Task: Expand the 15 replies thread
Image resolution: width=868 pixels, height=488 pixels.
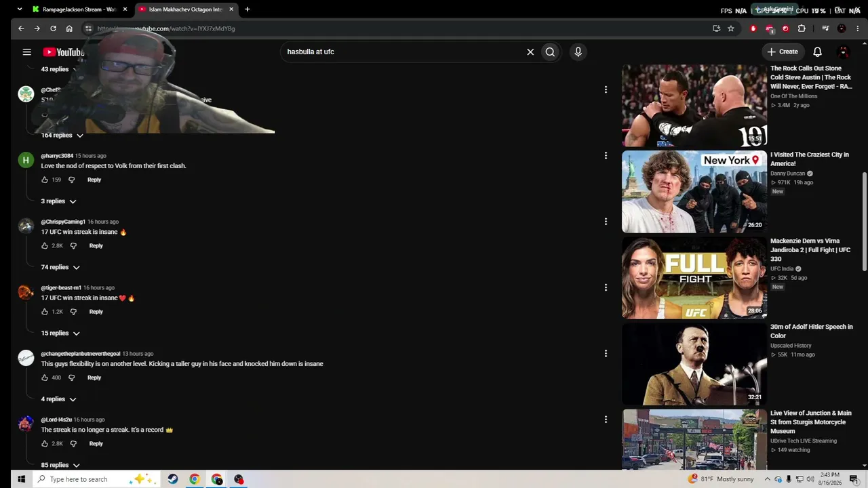Action: coord(60,333)
